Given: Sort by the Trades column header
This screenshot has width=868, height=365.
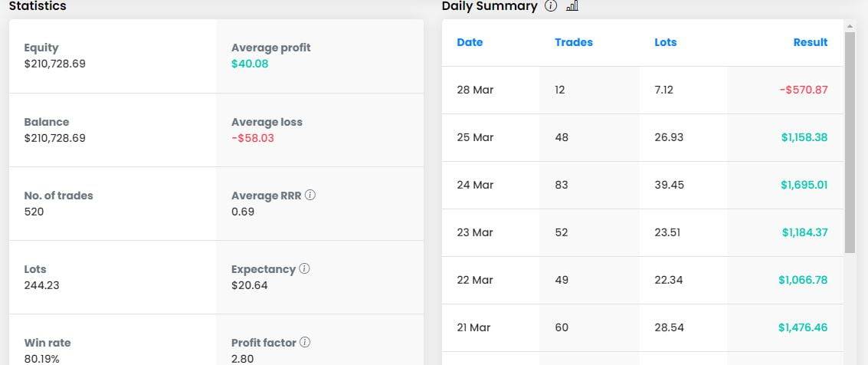Looking at the screenshot, I should pyautogui.click(x=573, y=43).
